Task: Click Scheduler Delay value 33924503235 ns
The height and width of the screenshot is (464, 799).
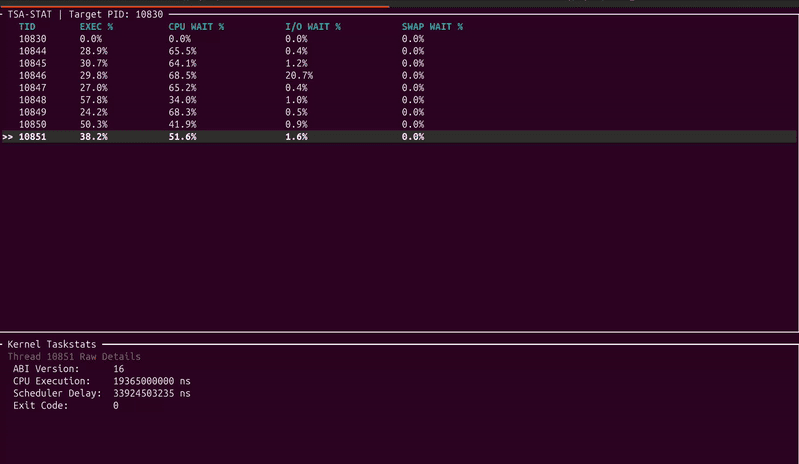Action: (152, 393)
